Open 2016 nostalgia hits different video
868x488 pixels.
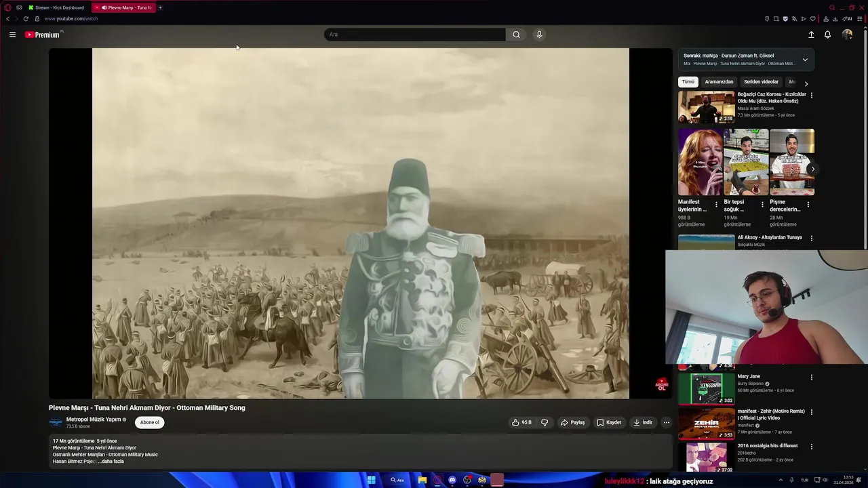(707, 457)
